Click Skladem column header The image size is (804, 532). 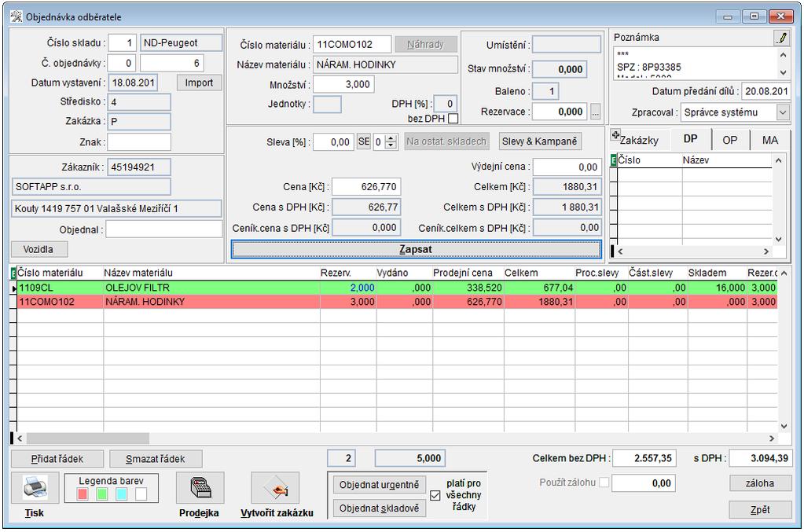coord(707,273)
